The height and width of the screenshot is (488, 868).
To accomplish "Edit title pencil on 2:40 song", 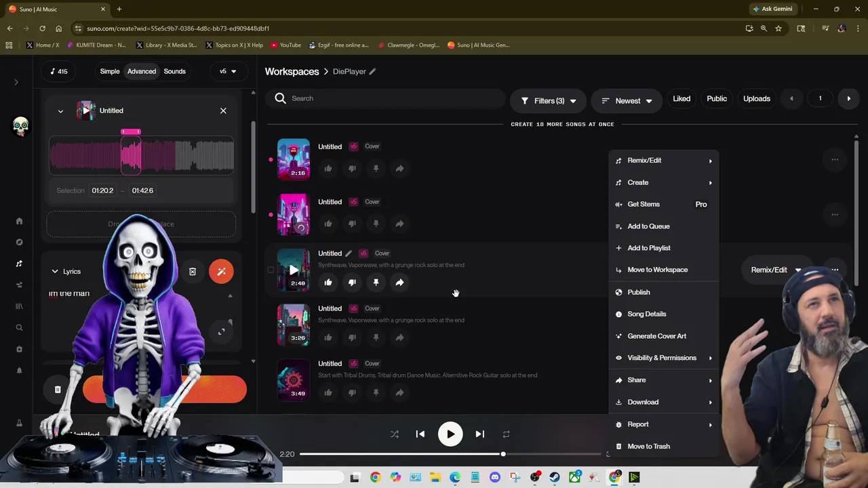I will click(349, 253).
